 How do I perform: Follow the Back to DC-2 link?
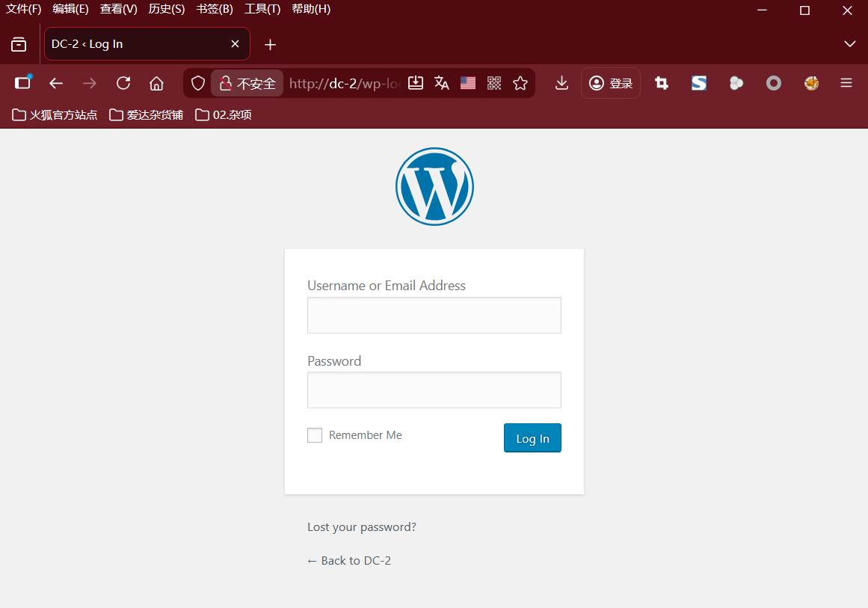tap(349, 561)
